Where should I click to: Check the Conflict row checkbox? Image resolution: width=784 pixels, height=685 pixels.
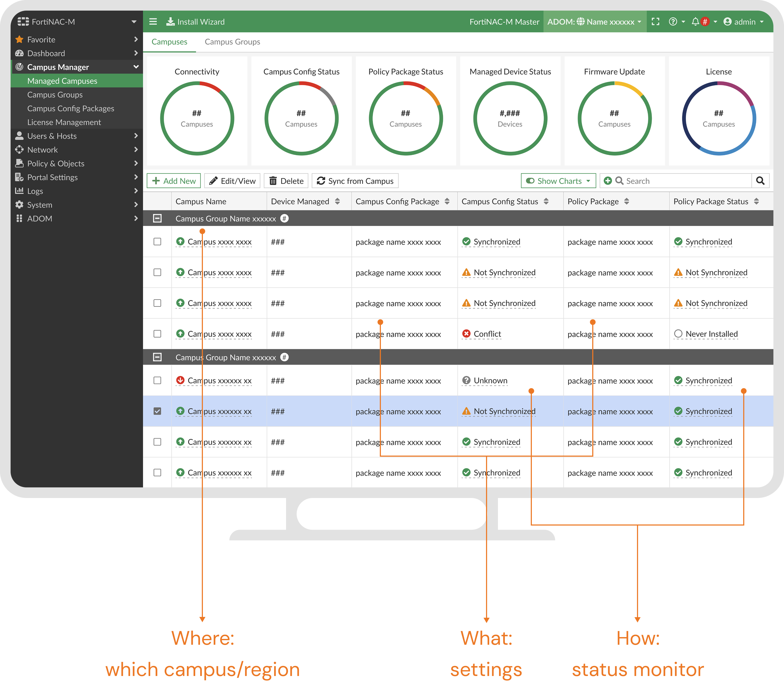pyautogui.click(x=157, y=334)
